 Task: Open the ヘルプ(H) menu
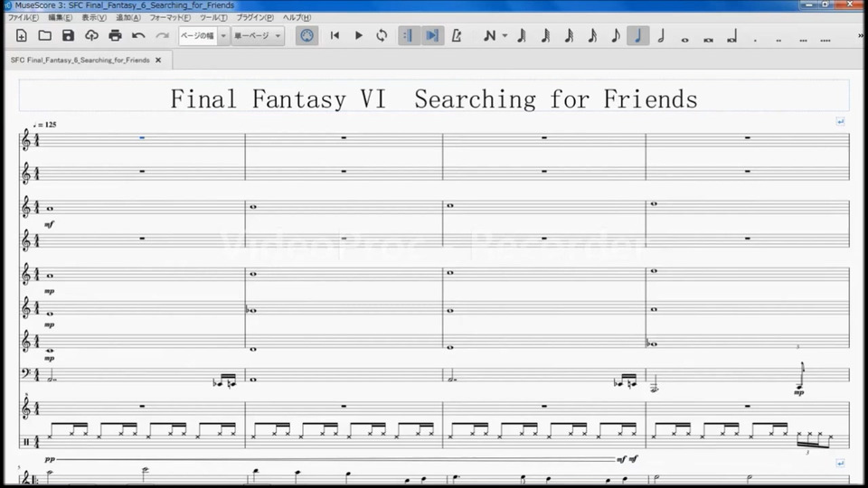pos(297,18)
